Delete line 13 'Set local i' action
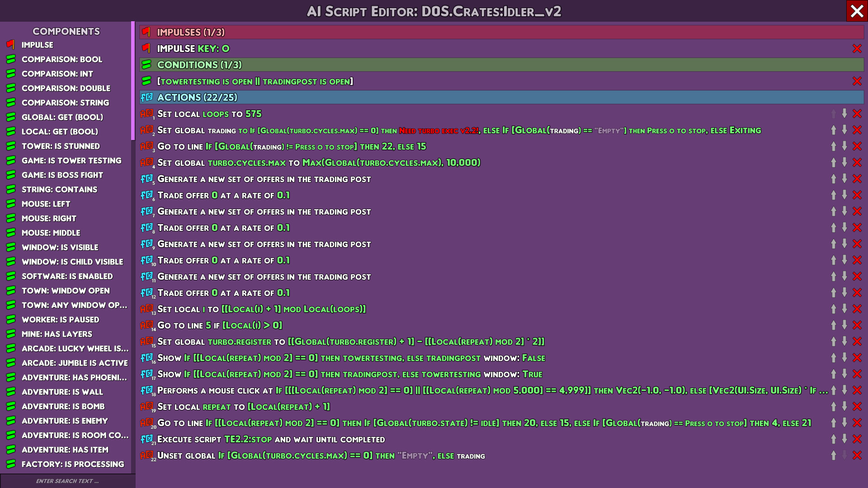This screenshot has height=488, width=868. point(857,309)
